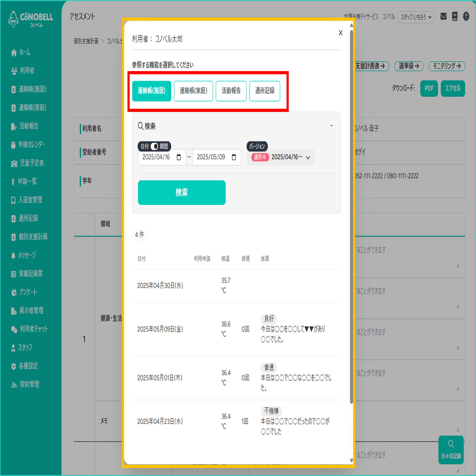This screenshot has height=476, width=476.
Task: Select the 通所記録 tab in the dialog
Action: tap(265, 91)
